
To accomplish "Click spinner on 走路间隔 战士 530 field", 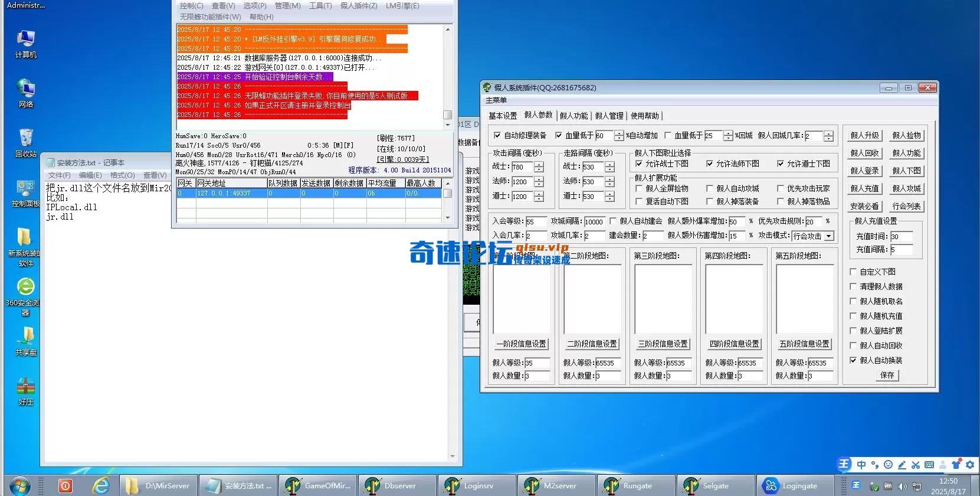I will [x=609, y=167].
